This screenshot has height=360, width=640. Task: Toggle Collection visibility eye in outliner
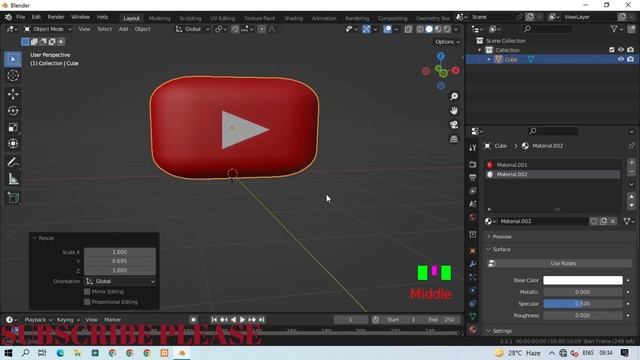(621, 50)
